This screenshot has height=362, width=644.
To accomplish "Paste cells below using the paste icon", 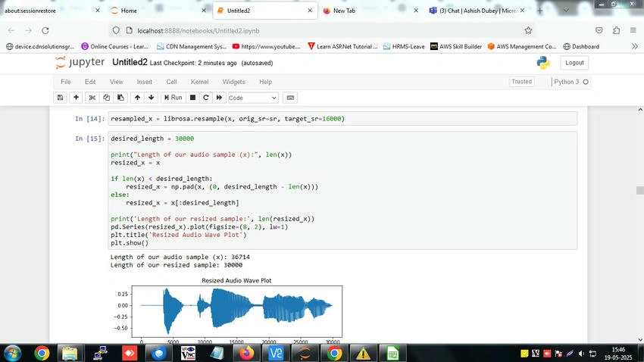I will 120,98.
